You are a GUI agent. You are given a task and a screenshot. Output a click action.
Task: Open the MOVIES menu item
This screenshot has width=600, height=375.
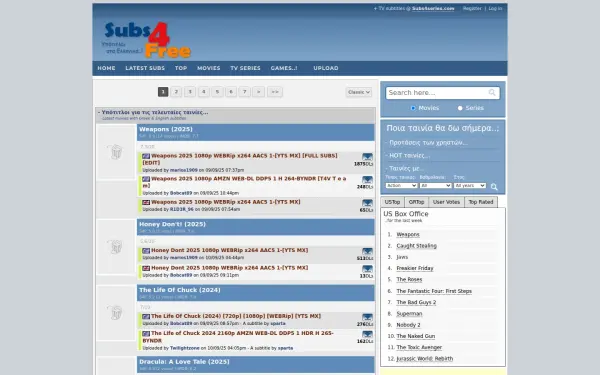click(209, 68)
